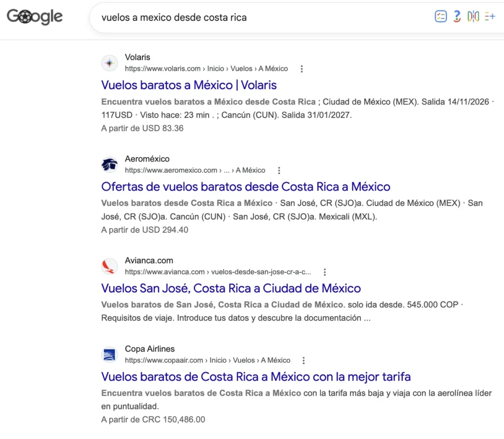
Task: Open 'Vuelos San José, Costa Rica a Ciudad de México'
Action: point(231,288)
